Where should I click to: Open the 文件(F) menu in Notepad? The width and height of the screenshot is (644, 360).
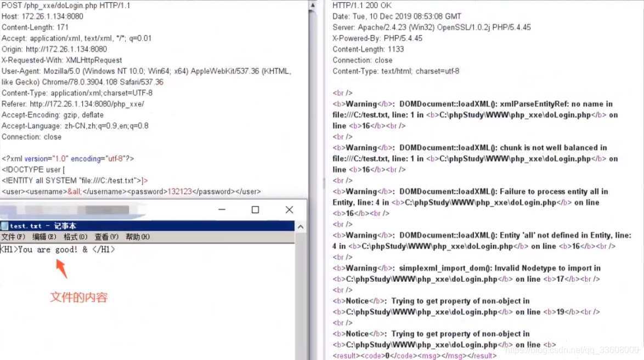(13, 237)
